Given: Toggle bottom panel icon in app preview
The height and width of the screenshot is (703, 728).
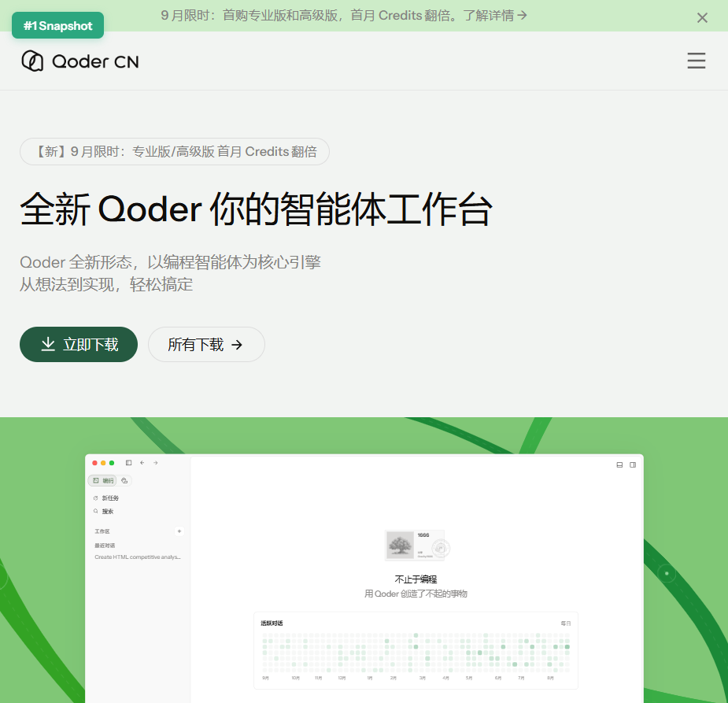Looking at the screenshot, I should pos(619,464).
